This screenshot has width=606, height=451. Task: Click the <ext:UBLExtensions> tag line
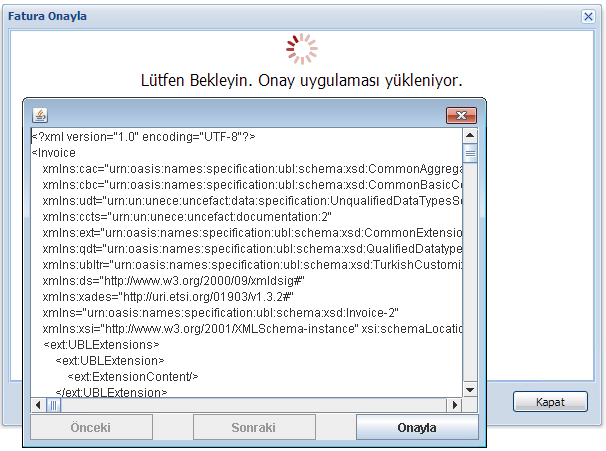click(101, 344)
